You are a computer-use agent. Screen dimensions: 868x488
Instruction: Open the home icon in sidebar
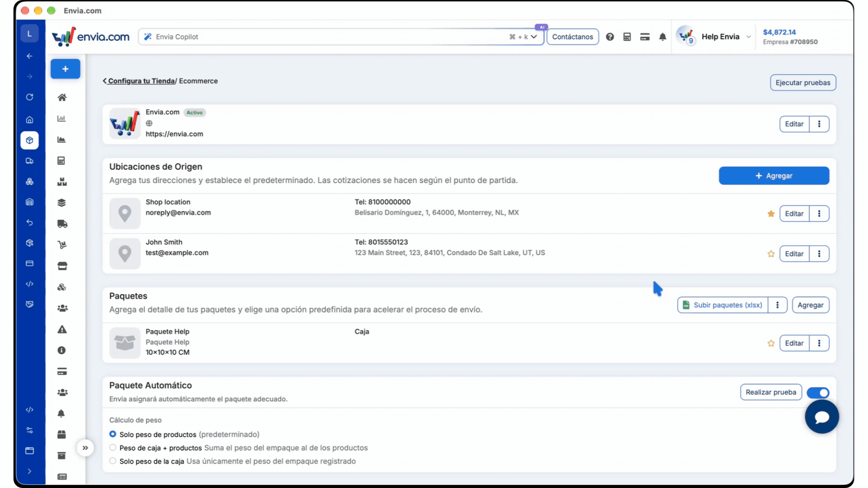(62, 97)
